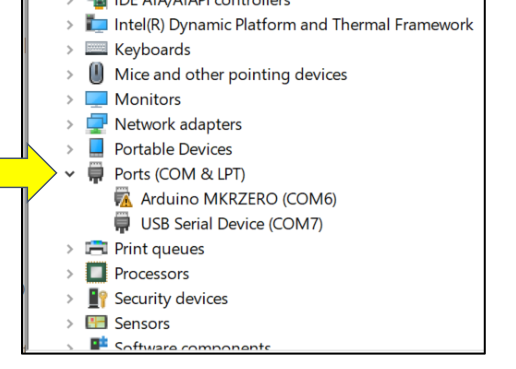Image resolution: width=516 pixels, height=369 pixels.
Task: Click the Processors chip icon
Action: [96, 273]
